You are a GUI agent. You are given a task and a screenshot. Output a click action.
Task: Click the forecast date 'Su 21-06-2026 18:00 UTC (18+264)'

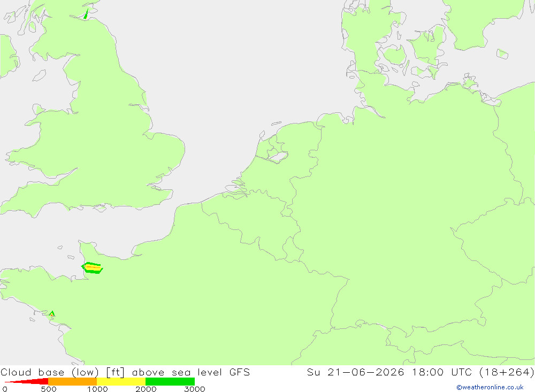(x=421, y=372)
